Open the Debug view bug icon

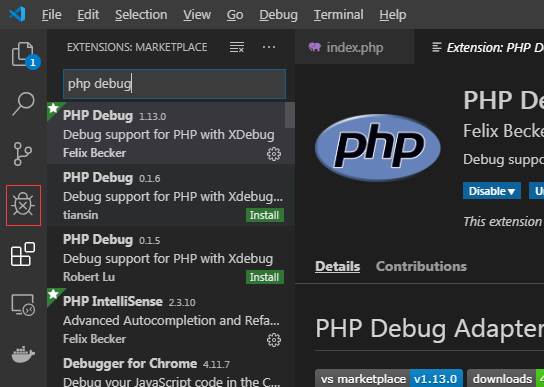point(23,205)
